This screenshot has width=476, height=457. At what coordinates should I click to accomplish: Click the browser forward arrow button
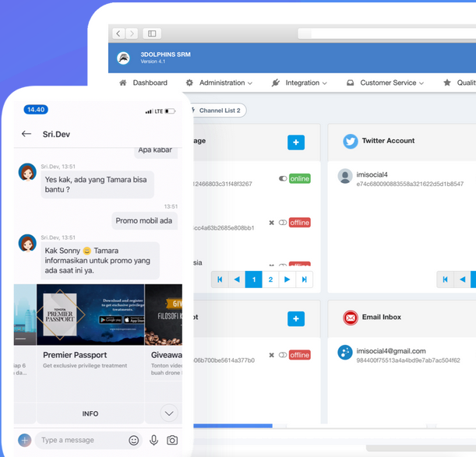pyautogui.click(x=132, y=33)
